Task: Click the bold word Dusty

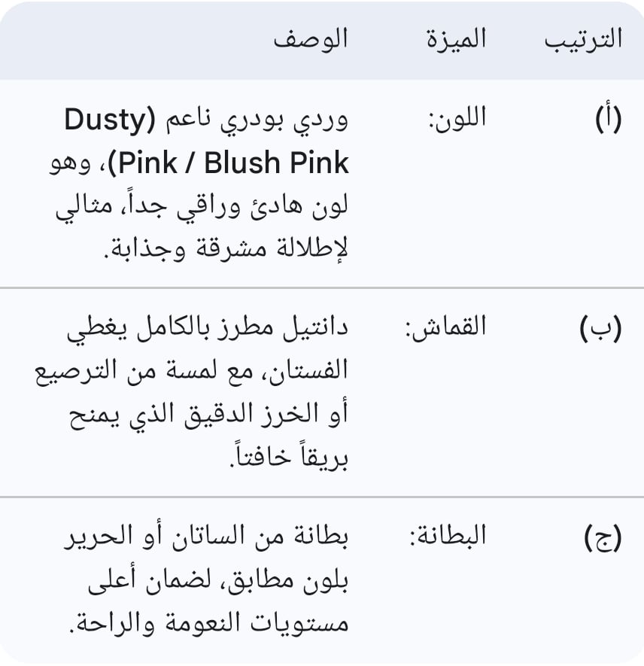Action: click(x=107, y=120)
